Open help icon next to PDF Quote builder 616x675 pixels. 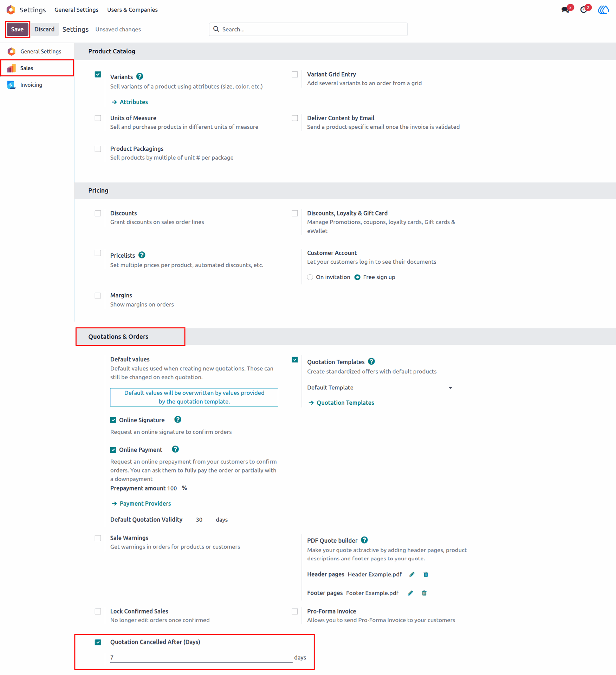click(x=364, y=540)
